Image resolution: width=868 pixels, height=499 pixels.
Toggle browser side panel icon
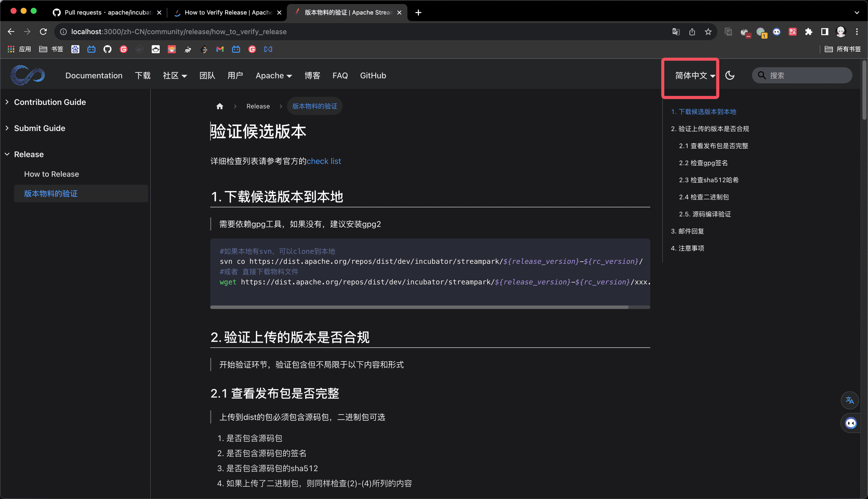pyautogui.click(x=824, y=32)
